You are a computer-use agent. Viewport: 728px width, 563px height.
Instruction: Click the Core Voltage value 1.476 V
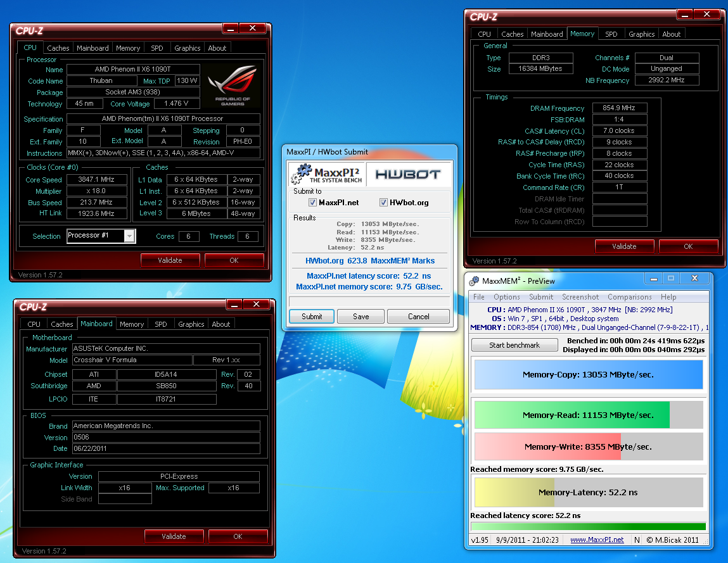[x=176, y=103]
